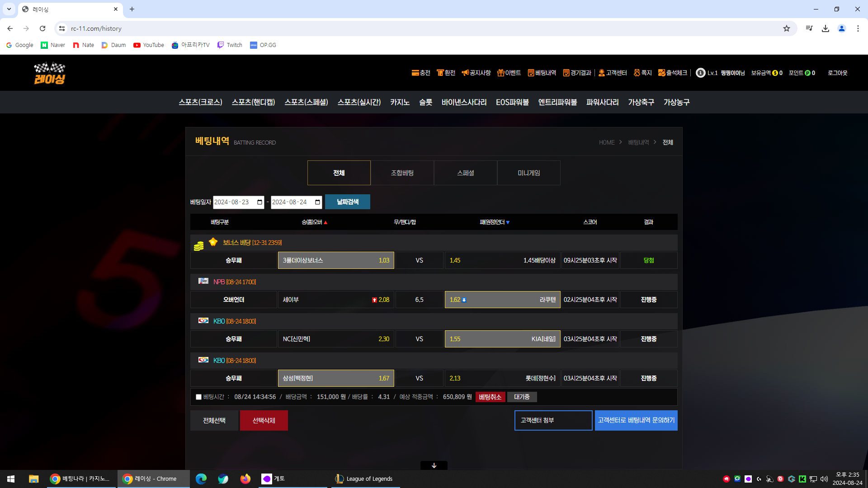The image size is (868, 488).
Task: Launch Firefox from the taskbar
Action: pos(245,479)
